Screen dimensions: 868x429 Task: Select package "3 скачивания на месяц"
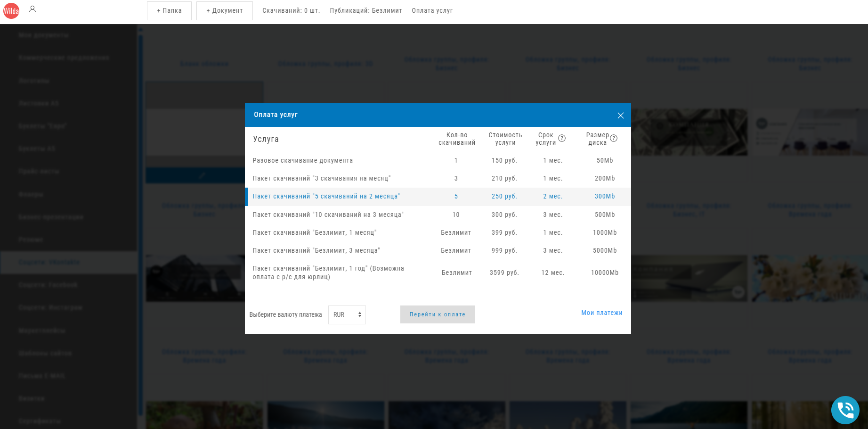pos(438,179)
